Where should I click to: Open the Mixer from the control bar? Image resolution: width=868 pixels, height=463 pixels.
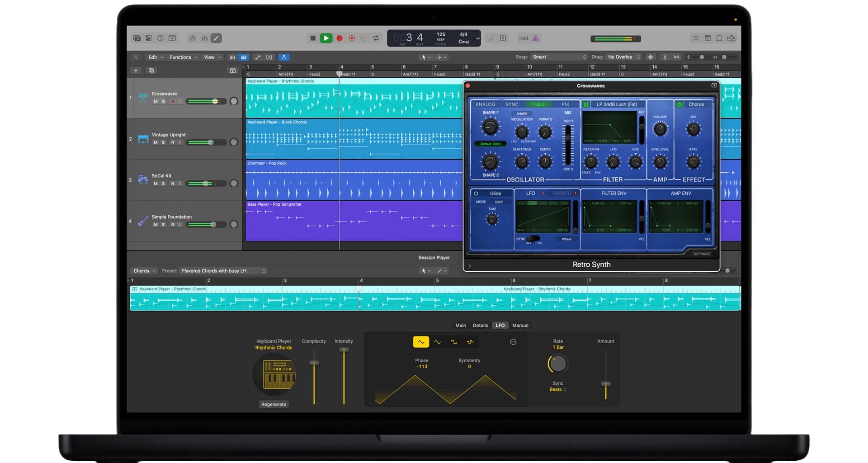pyautogui.click(x=205, y=38)
